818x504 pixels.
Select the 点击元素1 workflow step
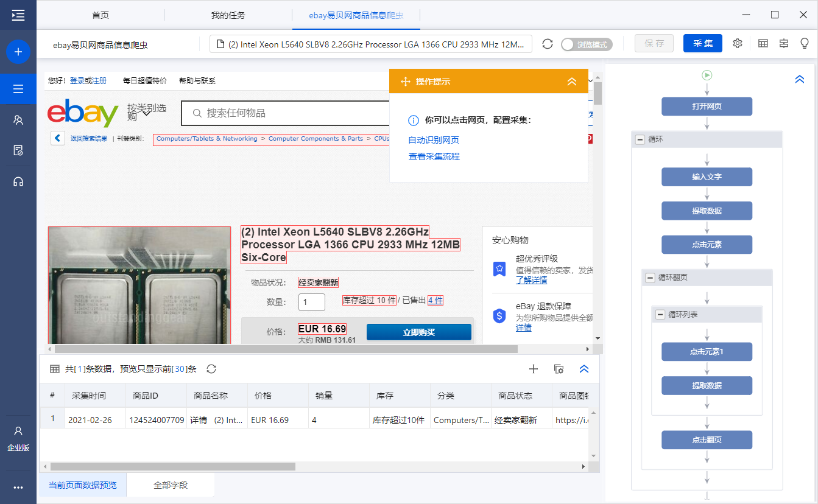(707, 352)
